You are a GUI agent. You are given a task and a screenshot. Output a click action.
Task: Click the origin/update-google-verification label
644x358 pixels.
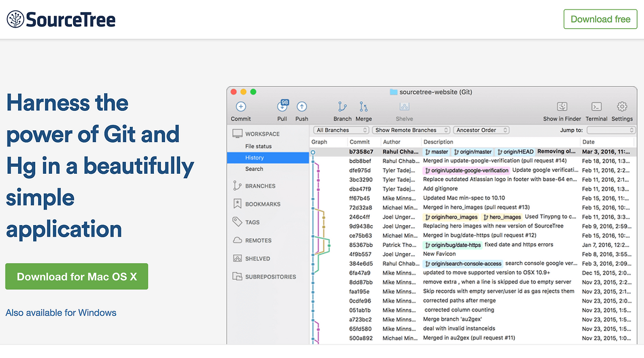(x=466, y=170)
